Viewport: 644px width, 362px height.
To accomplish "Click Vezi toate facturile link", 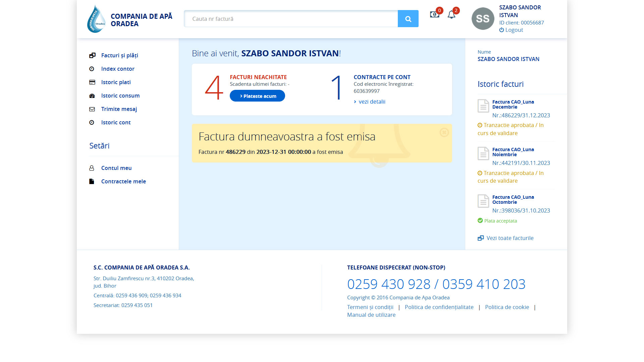I will click(509, 238).
